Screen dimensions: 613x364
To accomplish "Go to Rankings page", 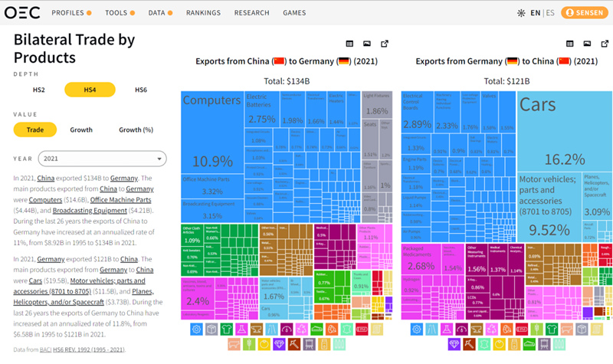I will coord(203,13).
